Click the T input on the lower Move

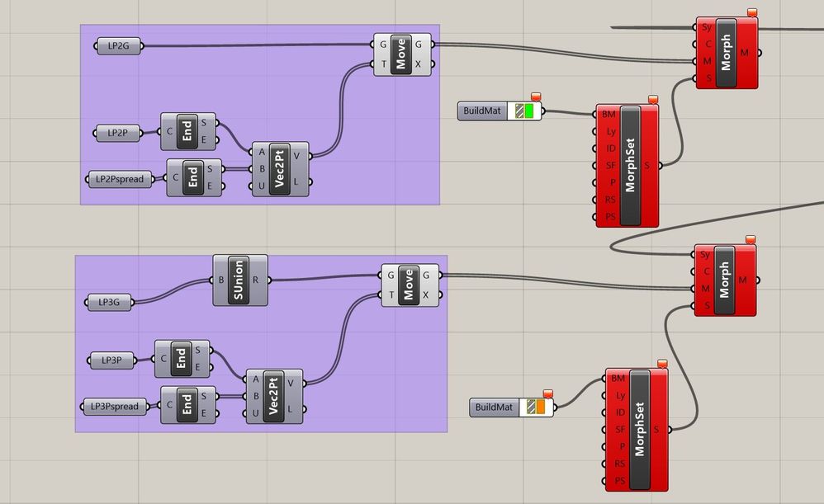click(x=391, y=295)
